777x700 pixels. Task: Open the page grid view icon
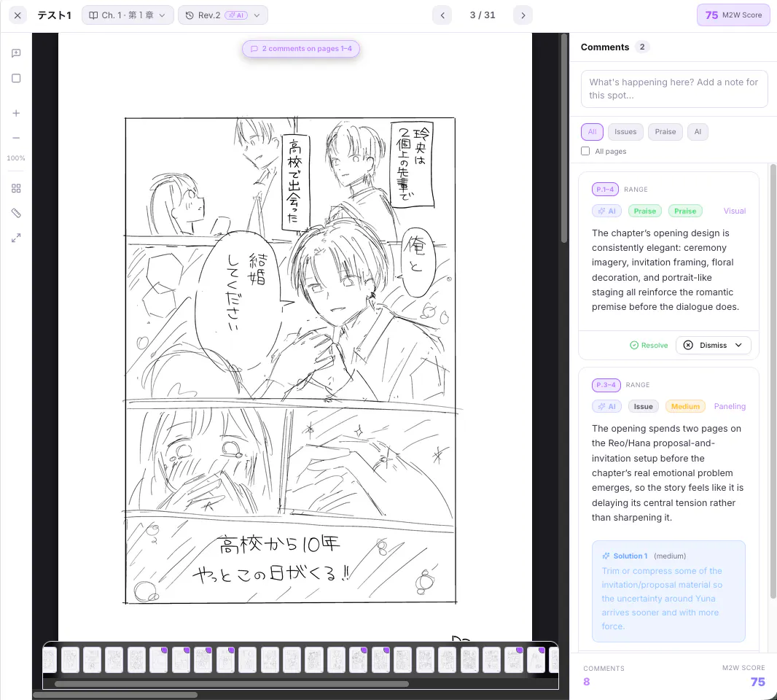(x=16, y=188)
